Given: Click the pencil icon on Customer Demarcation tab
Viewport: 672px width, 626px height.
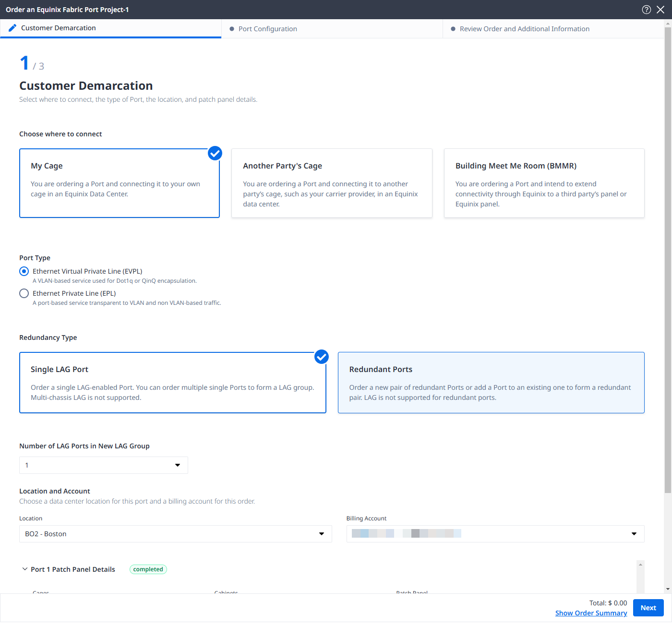Looking at the screenshot, I should (x=12, y=28).
